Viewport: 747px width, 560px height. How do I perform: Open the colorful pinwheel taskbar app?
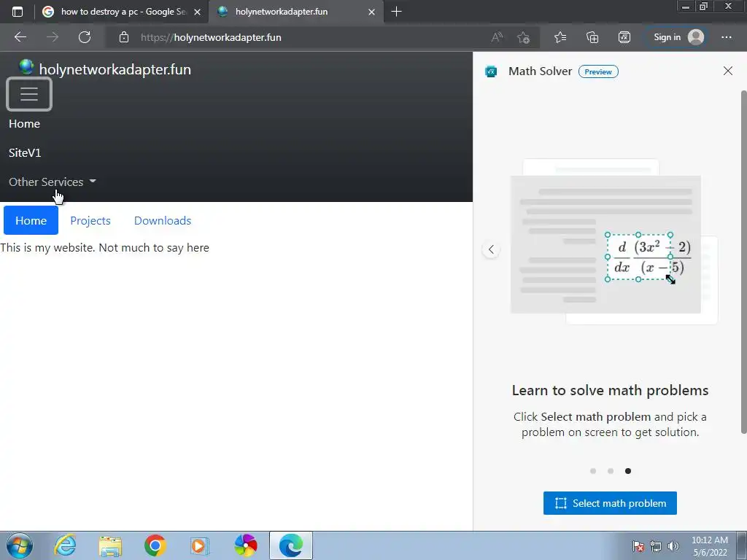(246, 545)
